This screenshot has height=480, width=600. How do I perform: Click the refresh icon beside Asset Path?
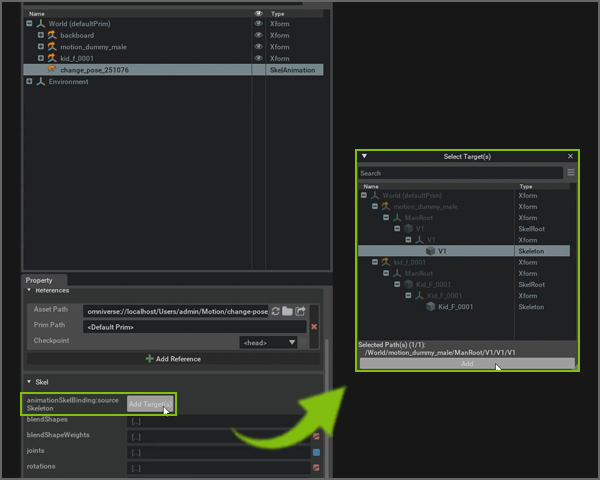point(275,312)
